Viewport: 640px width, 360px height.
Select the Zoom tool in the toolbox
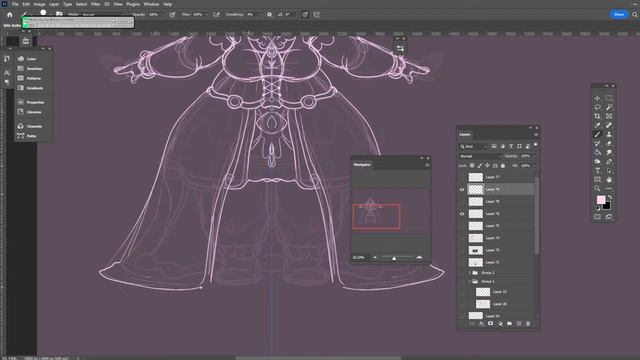coord(597,189)
